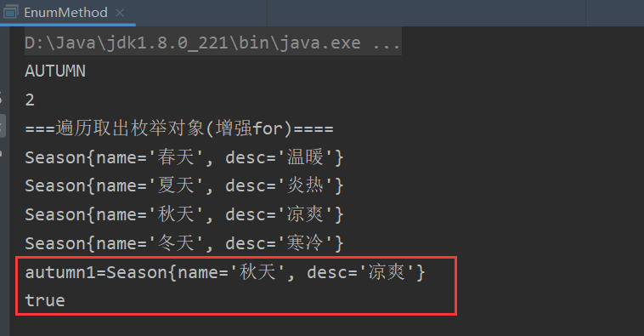Screen dimensions: 644x336
Task: Click the output line showing 2
Action: [30, 100]
